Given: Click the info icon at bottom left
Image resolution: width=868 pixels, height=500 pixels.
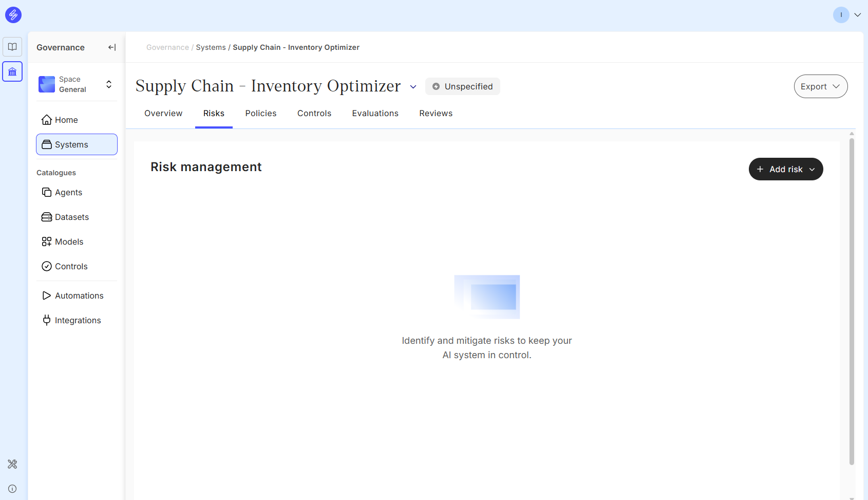Looking at the screenshot, I should pos(12,489).
